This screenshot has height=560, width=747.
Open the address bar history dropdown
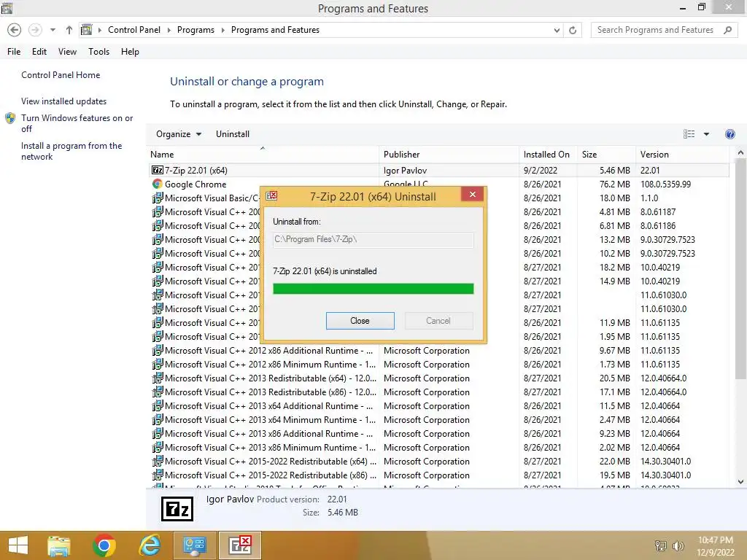point(557,30)
